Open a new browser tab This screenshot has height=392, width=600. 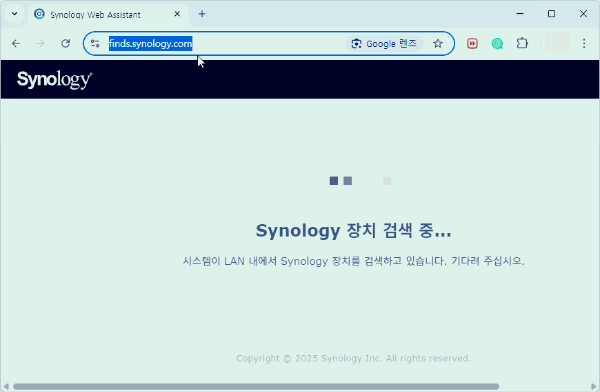pyautogui.click(x=202, y=14)
